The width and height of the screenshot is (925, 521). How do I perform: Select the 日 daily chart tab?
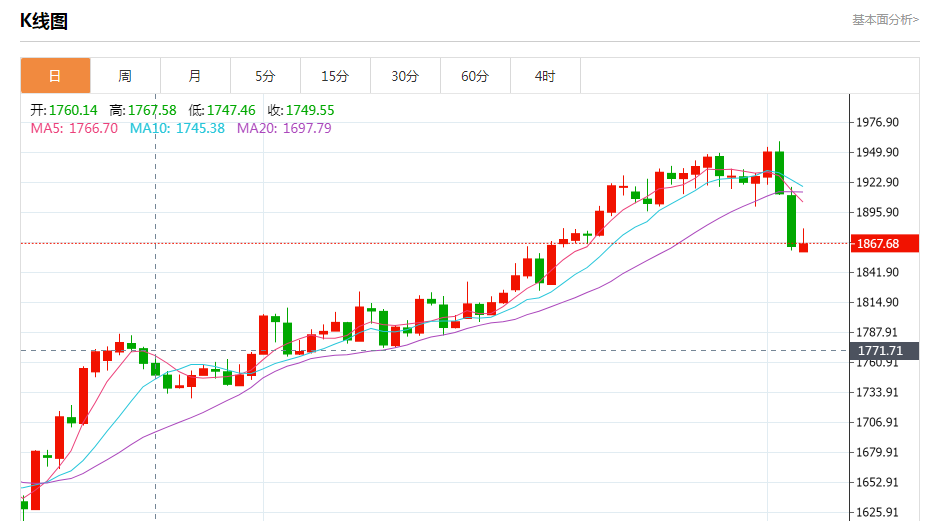click(55, 76)
